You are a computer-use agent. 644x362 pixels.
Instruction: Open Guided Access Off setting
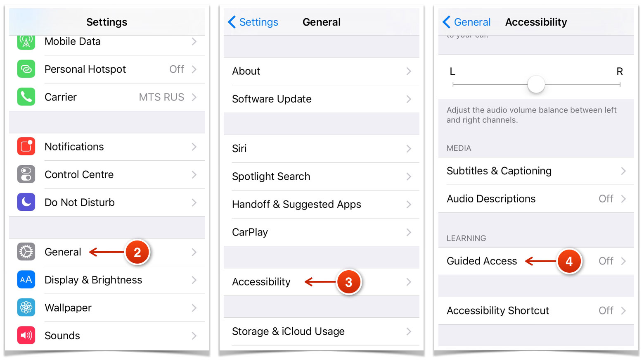536,261
